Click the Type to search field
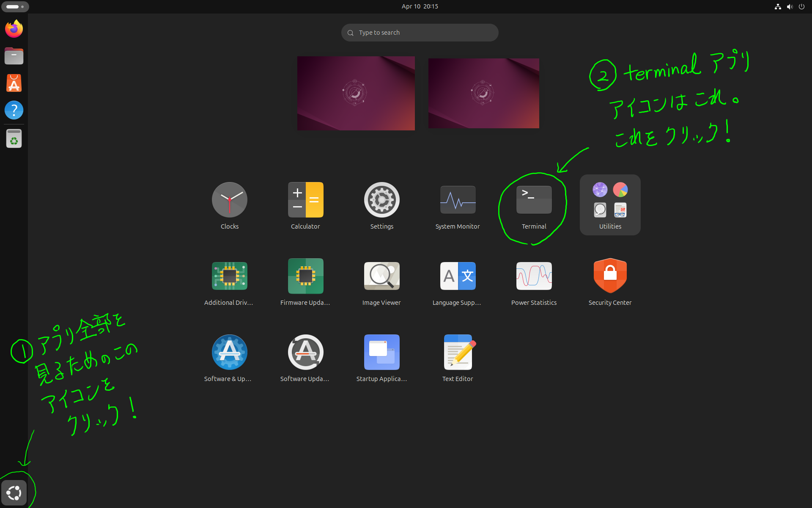The height and width of the screenshot is (508, 812). pos(420,33)
